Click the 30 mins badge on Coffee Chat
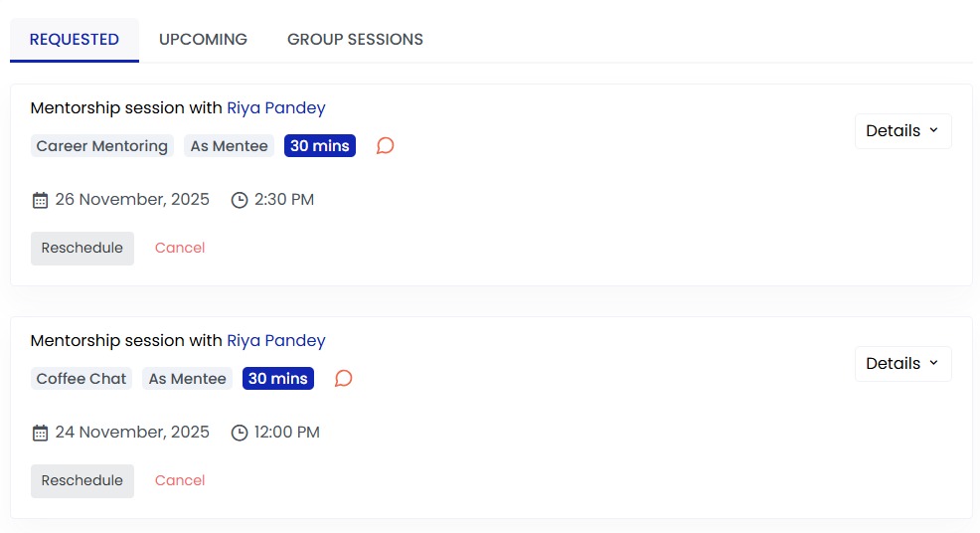This screenshot has width=980, height=533. [278, 379]
